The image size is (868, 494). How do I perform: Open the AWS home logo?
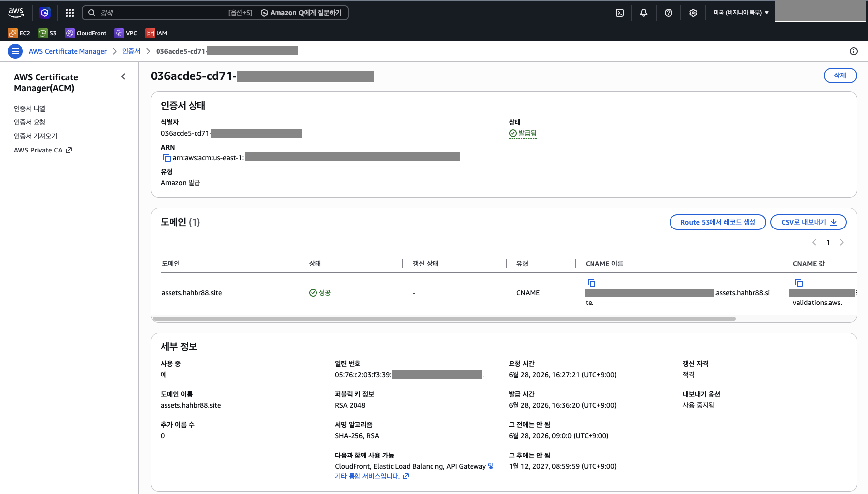[x=16, y=12]
